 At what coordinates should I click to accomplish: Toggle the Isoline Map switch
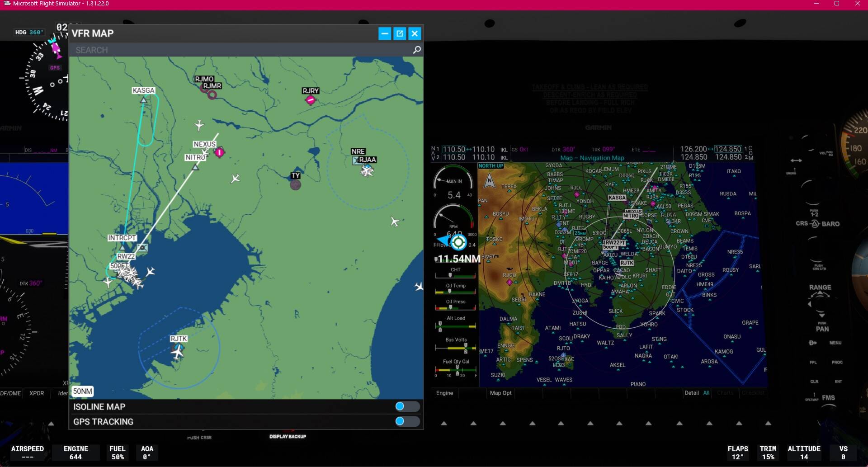pyautogui.click(x=407, y=406)
